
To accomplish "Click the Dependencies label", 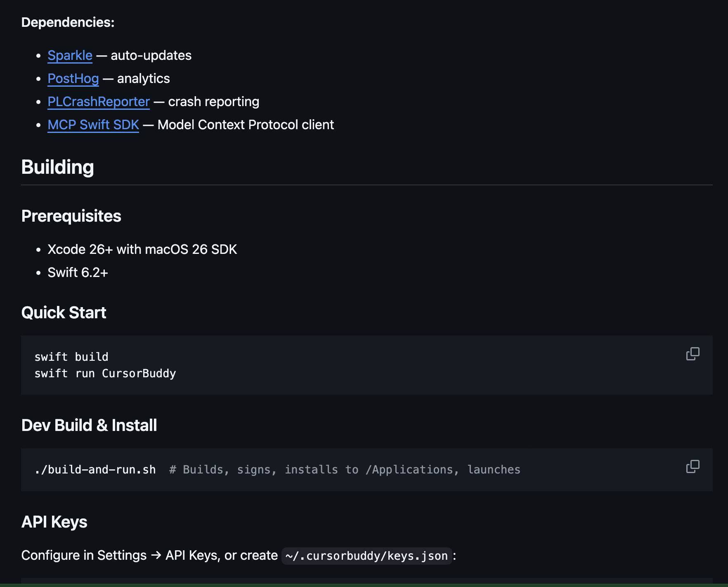I will coord(67,23).
